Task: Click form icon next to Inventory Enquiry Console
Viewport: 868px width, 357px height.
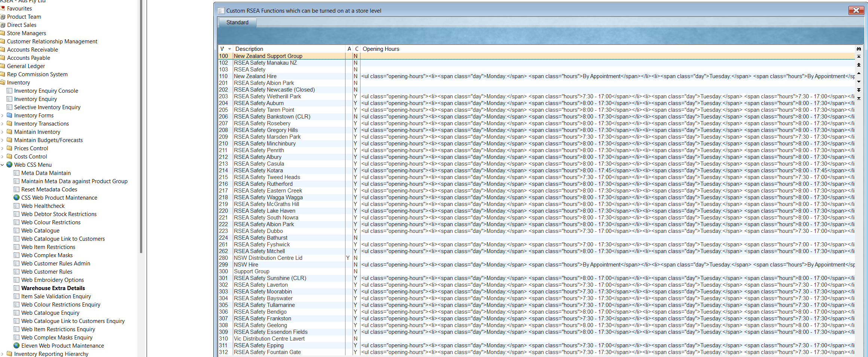Action: click(9, 90)
